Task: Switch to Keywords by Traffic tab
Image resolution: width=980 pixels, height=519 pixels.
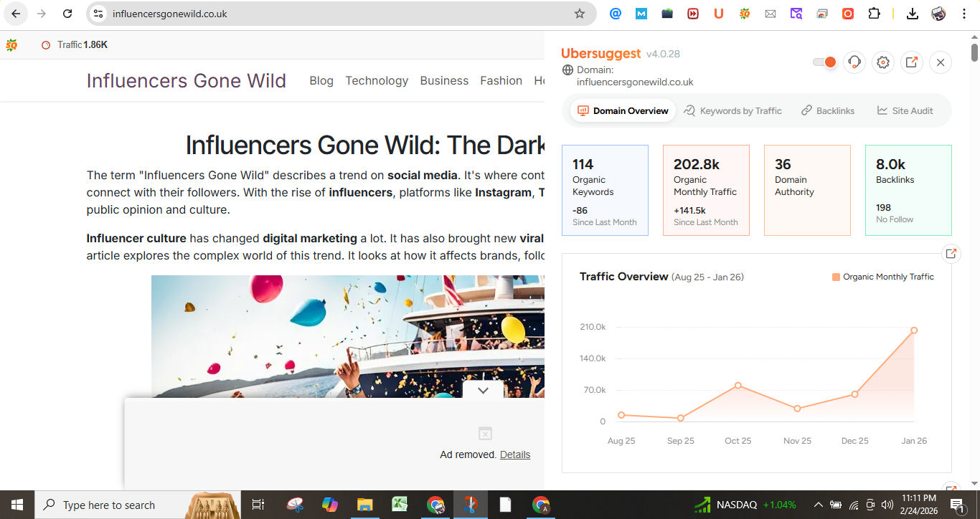Action: click(x=733, y=110)
